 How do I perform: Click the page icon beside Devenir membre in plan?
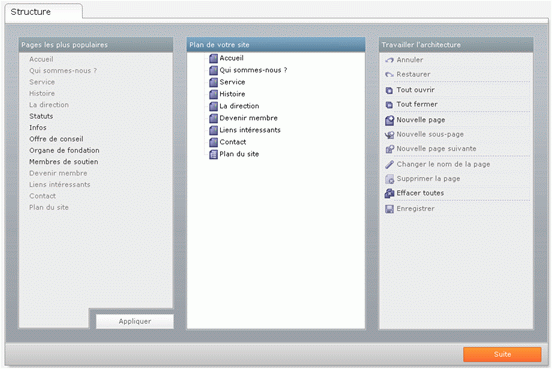(x=213, y=118)
